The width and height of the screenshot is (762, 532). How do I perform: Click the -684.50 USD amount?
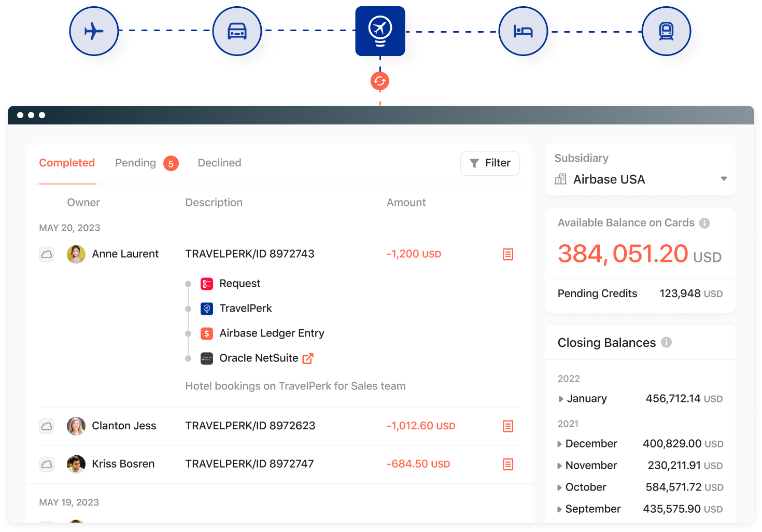coord(418,464)
